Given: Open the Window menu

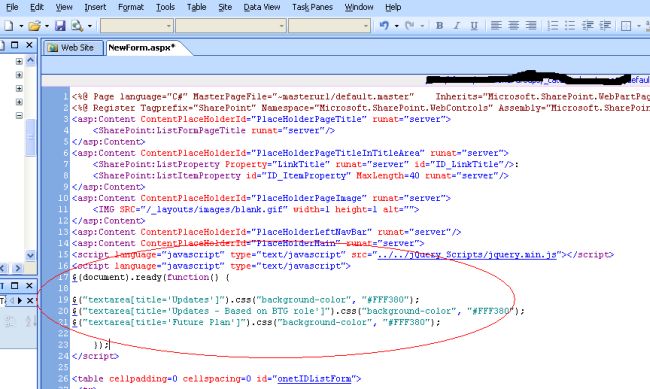Looking at the screenshot, I should [359, 7].
